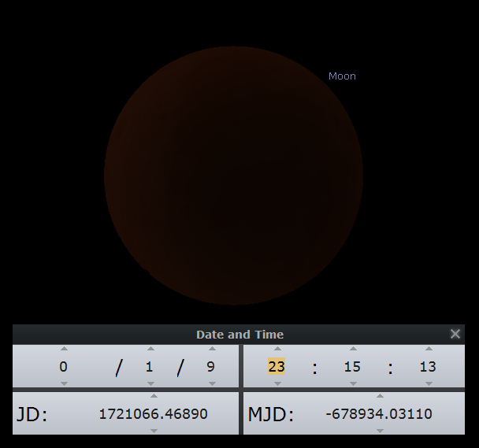Select the year field showing 0
The image size is (479, 448).
point(64,366)
